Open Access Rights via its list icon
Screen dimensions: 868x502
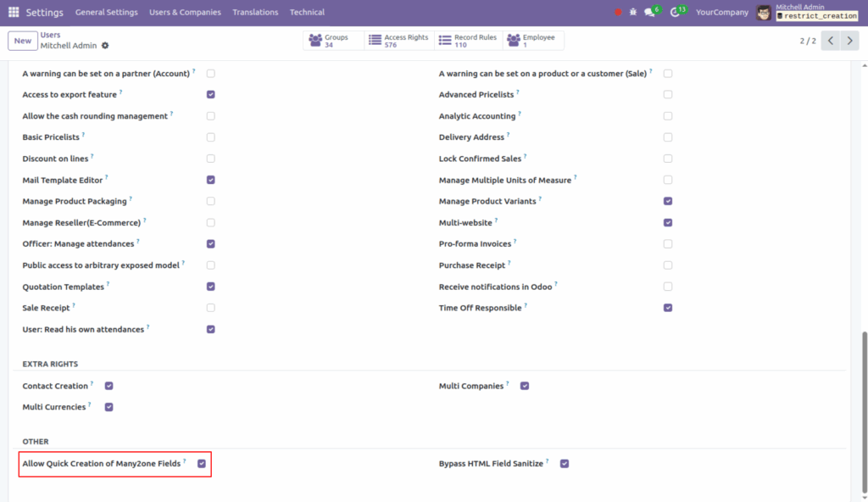pyautogui.click(x=373, y=39)
